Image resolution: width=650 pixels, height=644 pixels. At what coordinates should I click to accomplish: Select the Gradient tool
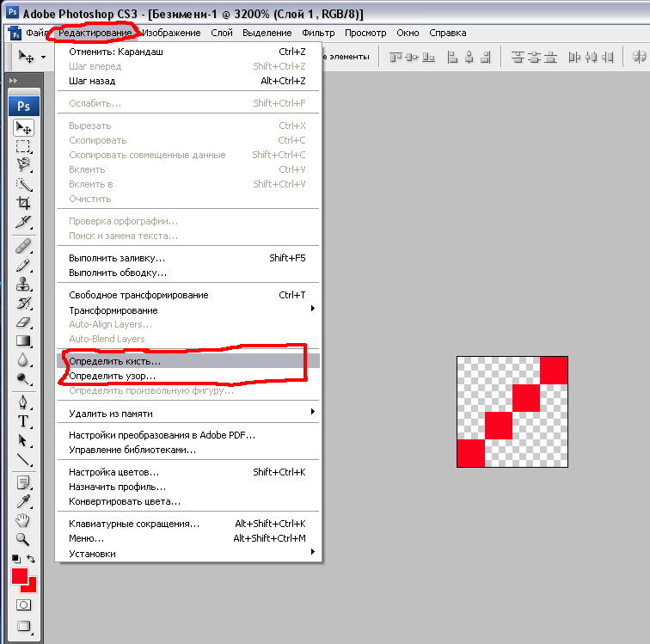(x=23, y=341)
